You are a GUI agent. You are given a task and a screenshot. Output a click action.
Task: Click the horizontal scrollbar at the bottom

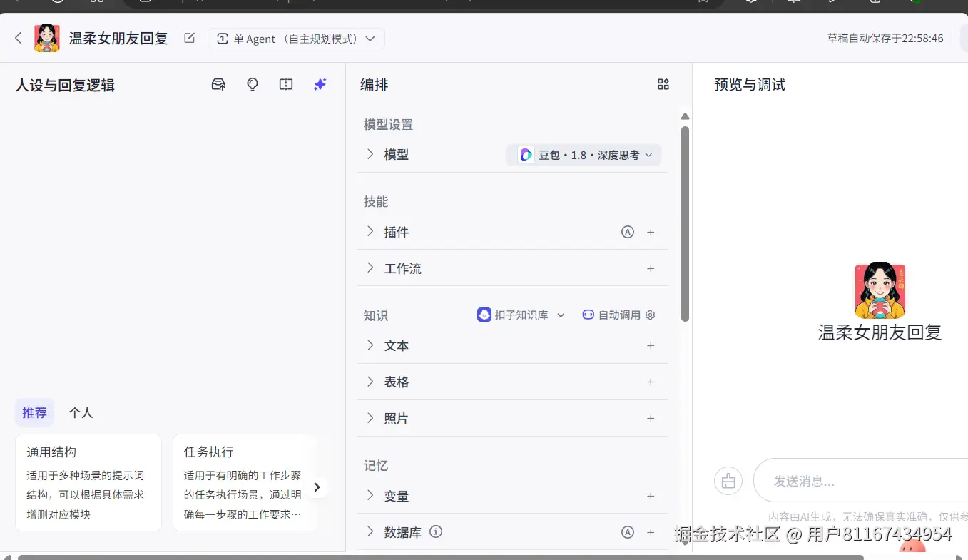(x=440, y=557)
